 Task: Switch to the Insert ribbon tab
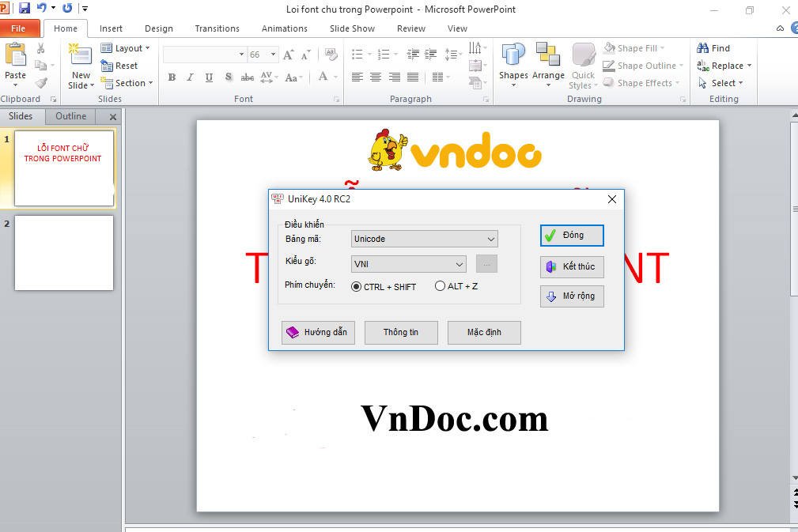(x=111, y=28)
